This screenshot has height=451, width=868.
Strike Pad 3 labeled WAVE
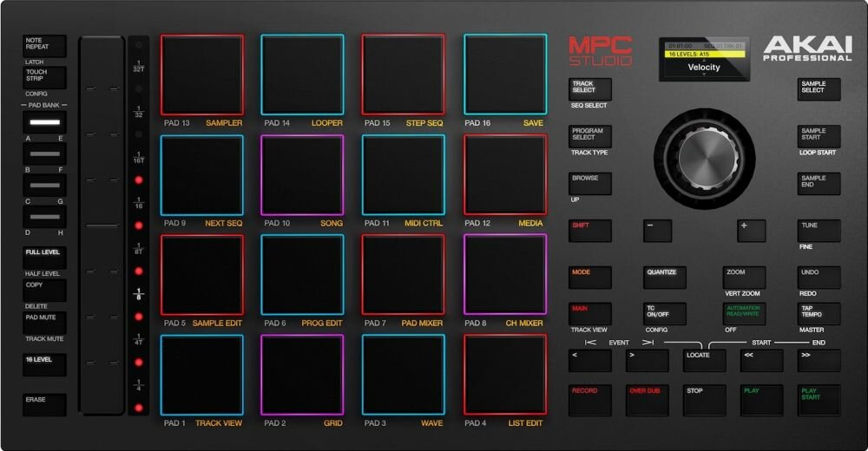[x=403, y=376]
